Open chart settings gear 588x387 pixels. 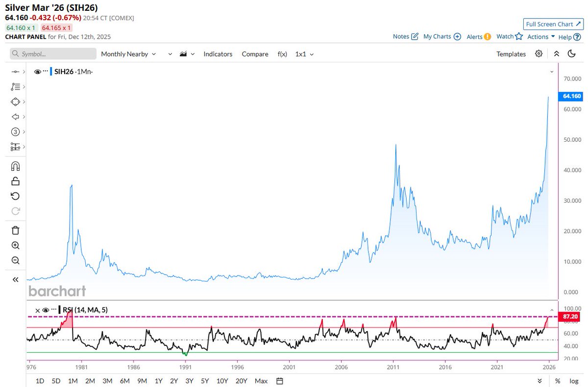[539, 54]
